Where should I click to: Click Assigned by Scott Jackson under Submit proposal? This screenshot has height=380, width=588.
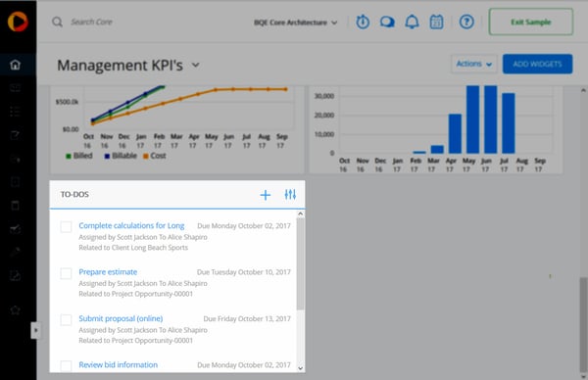(x=118, y=330)
